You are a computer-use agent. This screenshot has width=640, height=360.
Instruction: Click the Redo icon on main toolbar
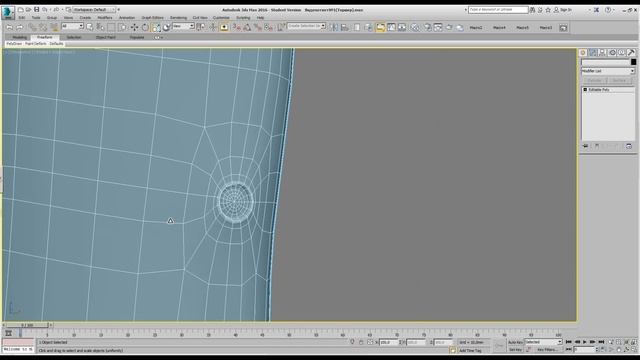point(19,27)
